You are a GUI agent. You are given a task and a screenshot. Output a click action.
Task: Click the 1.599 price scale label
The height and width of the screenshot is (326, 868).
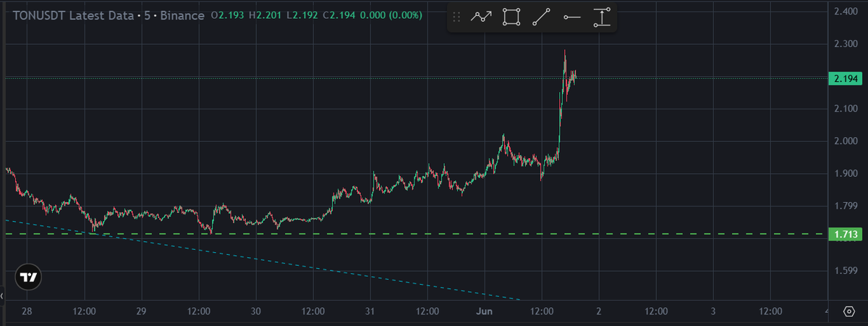pyautogui.click(x=845, y=271)
